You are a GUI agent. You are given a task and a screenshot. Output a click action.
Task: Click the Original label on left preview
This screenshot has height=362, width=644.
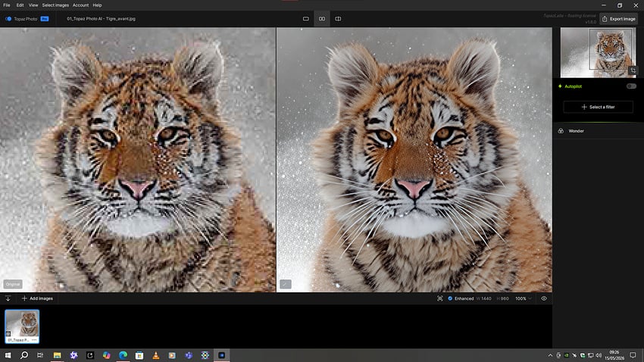13,284
